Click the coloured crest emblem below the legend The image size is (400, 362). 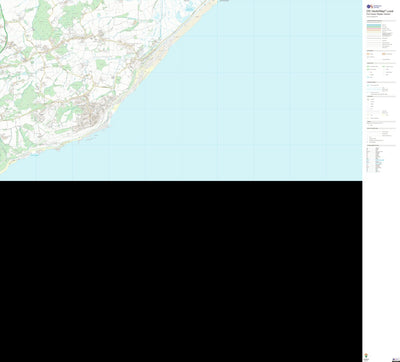click(366, 355)
